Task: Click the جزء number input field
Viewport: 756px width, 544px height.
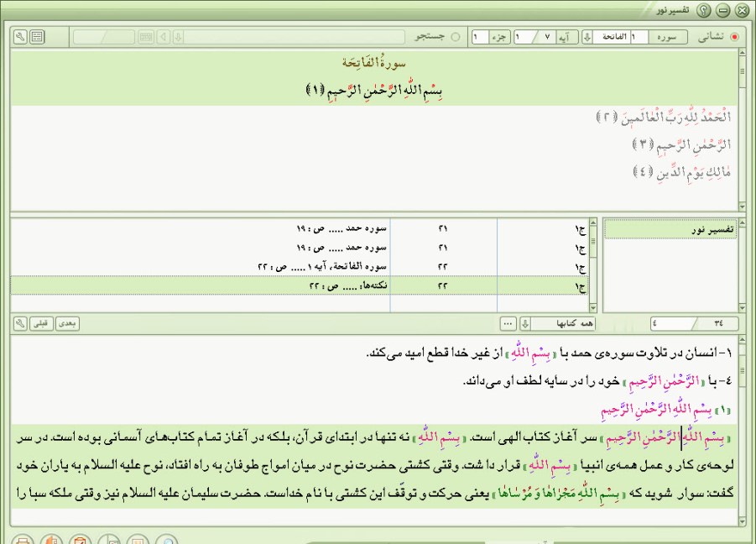Action: click(x=481, y=37)
